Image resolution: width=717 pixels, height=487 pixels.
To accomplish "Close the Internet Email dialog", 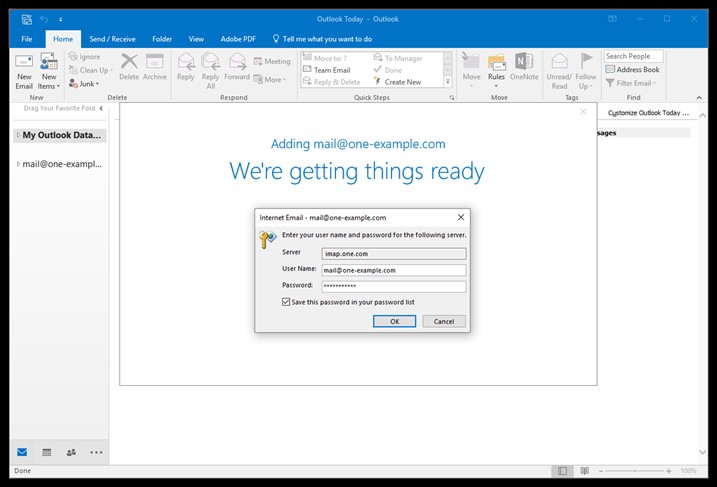I will tap(461, 217).
